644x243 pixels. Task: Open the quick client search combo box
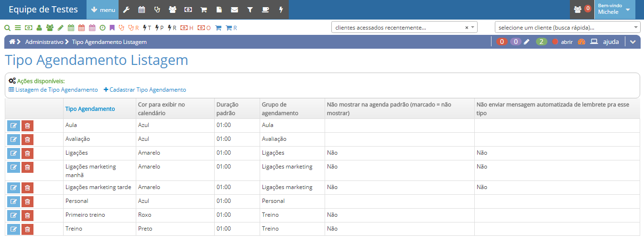[567, 28]
